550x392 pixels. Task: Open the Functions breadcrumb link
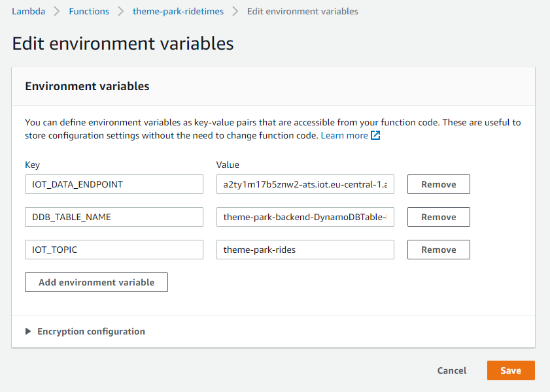pyautogui.click(x=88, y=11)
